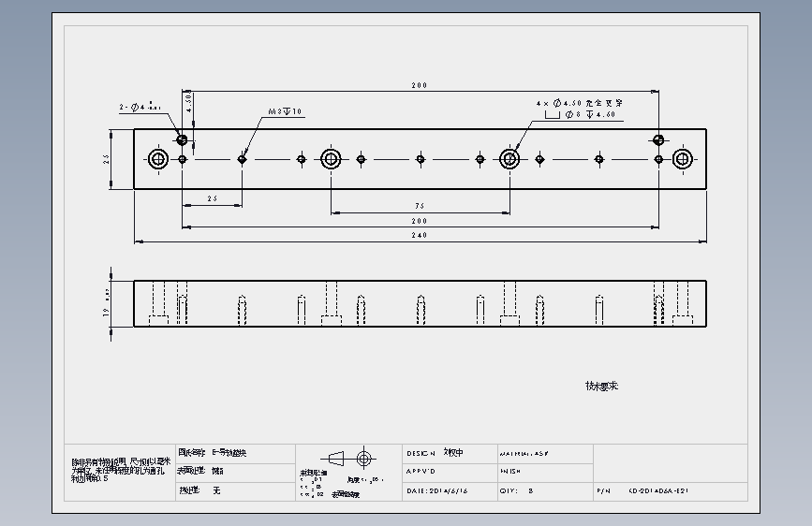Click the 技术要求 heading
The image size is (812, 526).
[x=602, y=387]
